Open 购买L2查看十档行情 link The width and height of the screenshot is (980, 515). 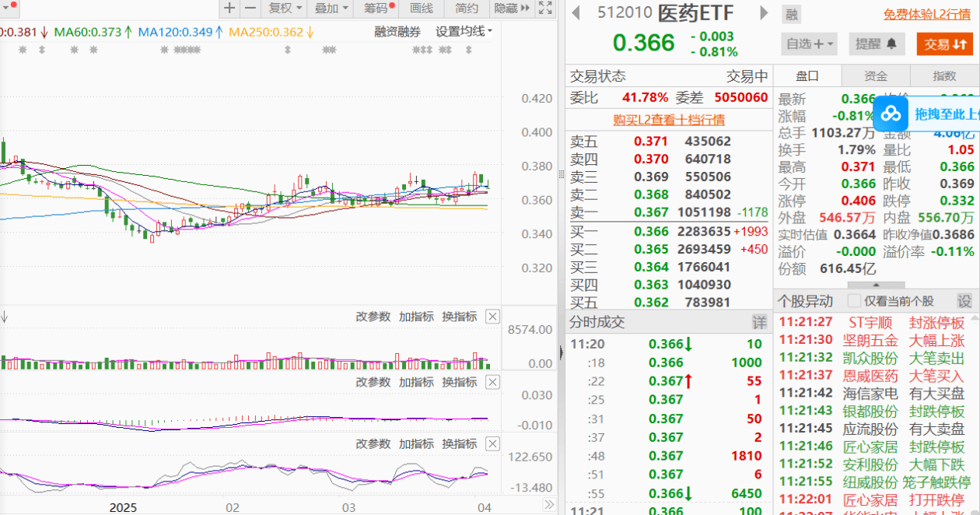click(x=669, y=120)
